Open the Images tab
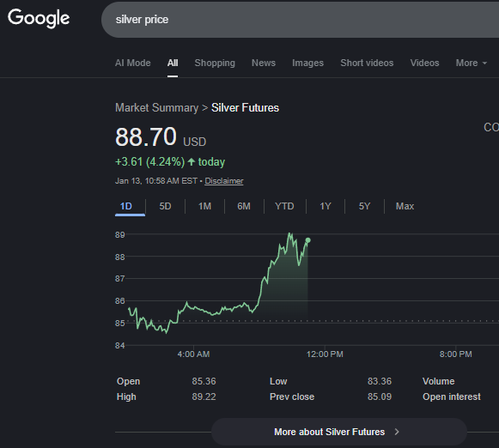The image size is (499, 448). 307,63
